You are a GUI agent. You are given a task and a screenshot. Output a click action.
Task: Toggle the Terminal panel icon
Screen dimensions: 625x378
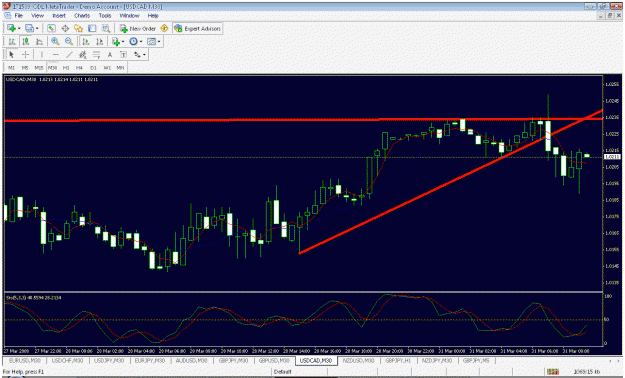click(92, 28)
